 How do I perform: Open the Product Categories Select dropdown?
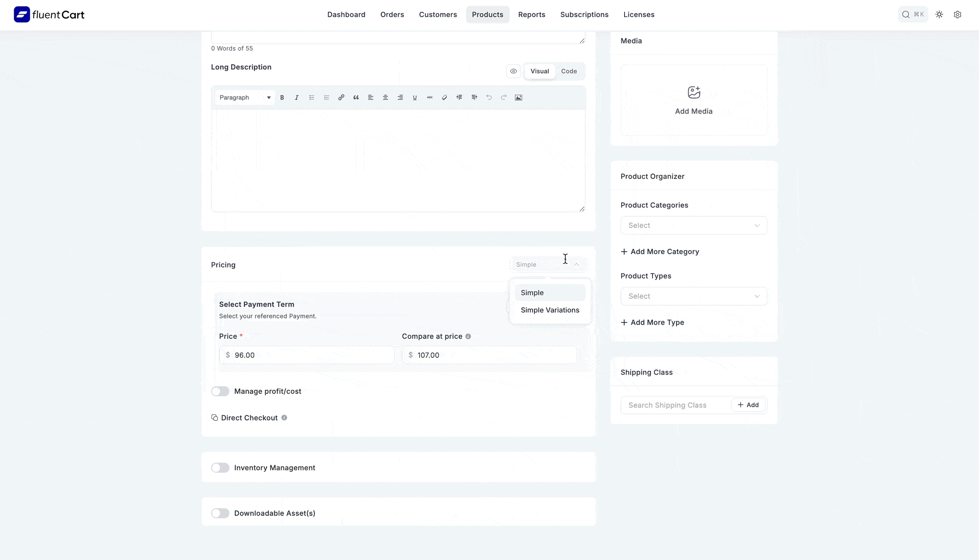click(x=693, y=225)
